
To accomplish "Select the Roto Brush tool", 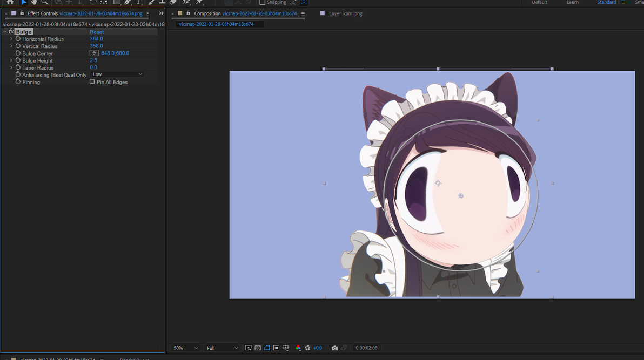I will (186, 2).
